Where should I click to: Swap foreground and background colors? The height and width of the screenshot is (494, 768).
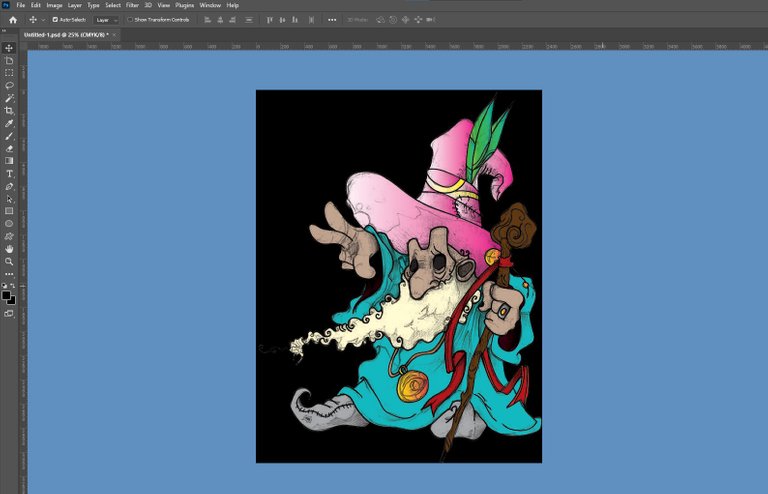click(13, 285)
